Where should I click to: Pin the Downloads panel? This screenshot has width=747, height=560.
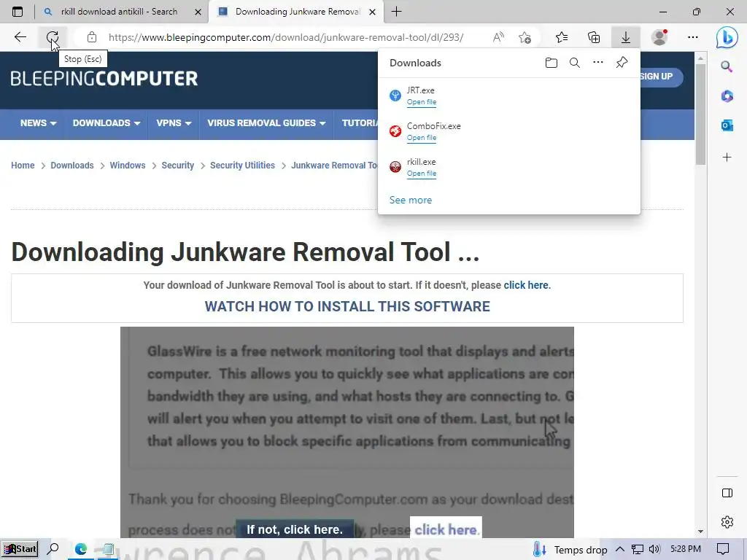point(622,63)
